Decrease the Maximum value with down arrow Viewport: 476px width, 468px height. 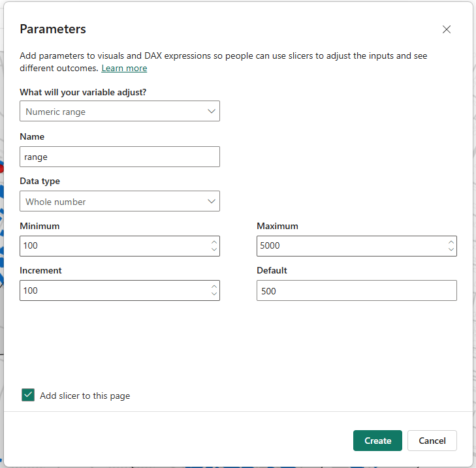(x=451, y=249)
